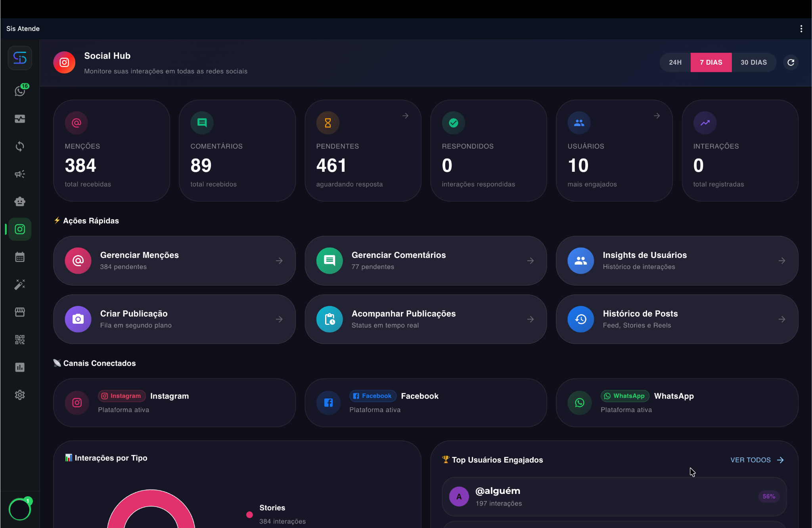The height and width of the screenshot is (528, 812).
Task: Click the WhatsApp platform badge
Action: (x=625, y=396)
